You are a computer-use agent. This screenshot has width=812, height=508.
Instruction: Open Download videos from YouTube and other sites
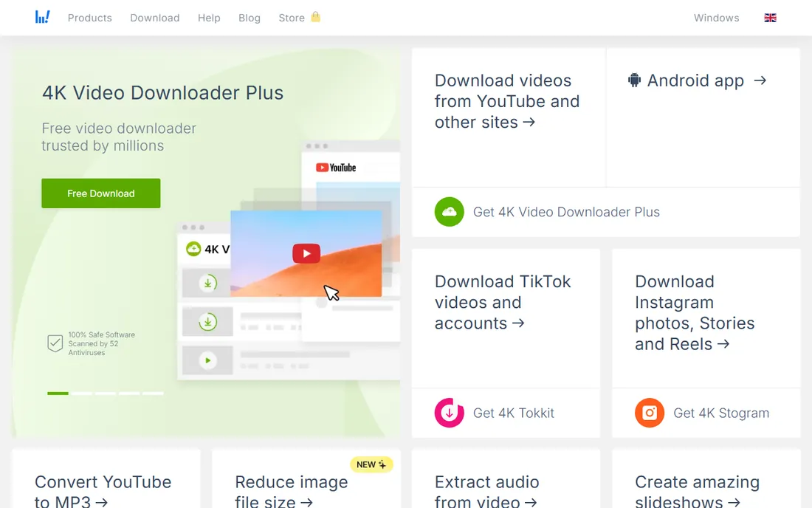pyautogui.click(x=507, y=101)
